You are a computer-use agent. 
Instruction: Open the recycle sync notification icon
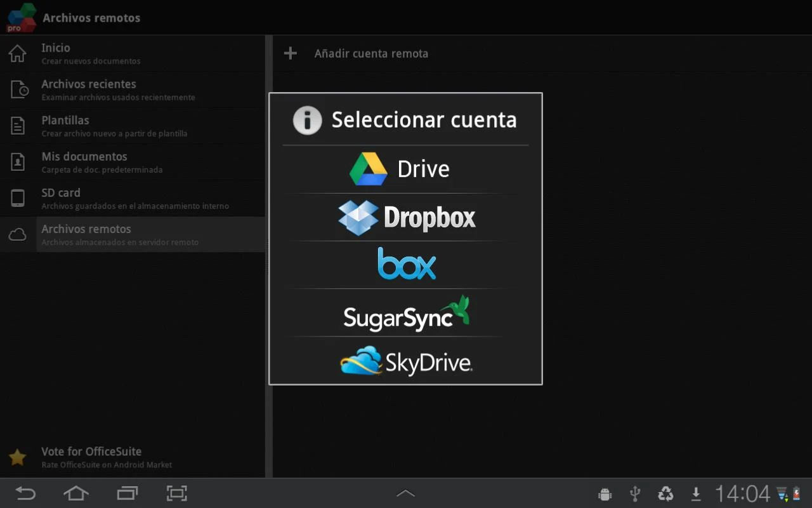click(665, 493)
